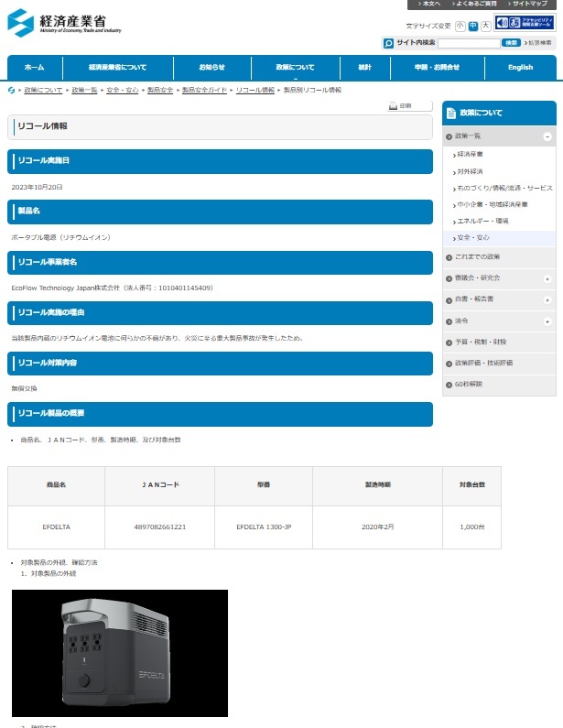Open 中小企業・地域経済産業 in sidebar

coord(493,204)
